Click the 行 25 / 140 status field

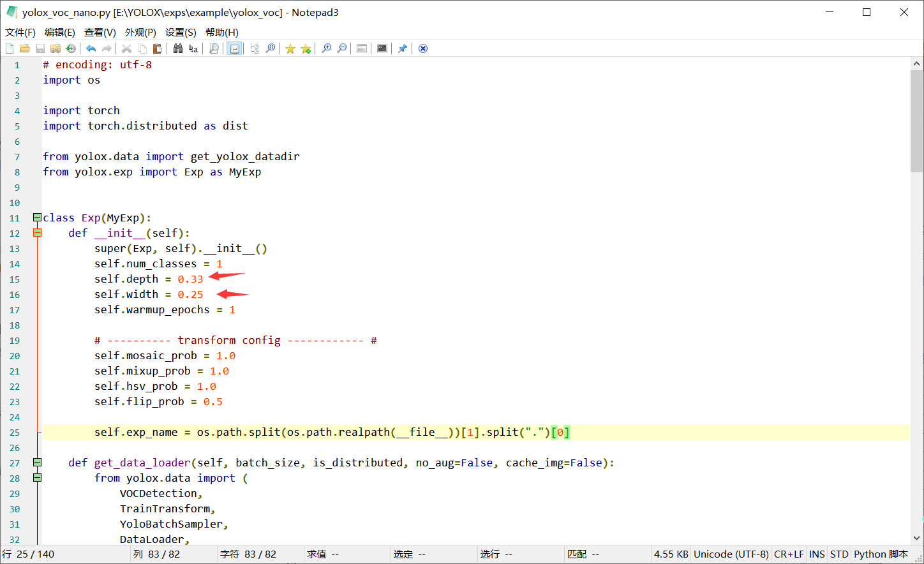pyautogui.click(x=65, y=554)
